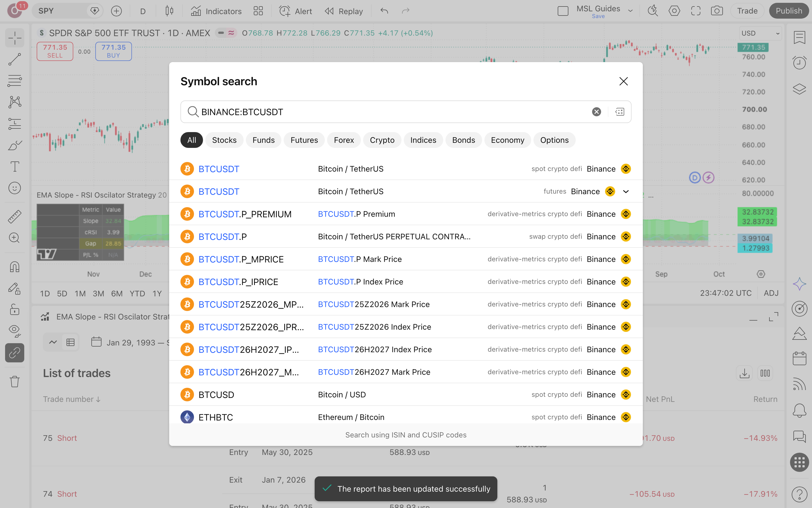812x508 pixels.
Task: Open the chart patterns tool
Action: [15, 102]
